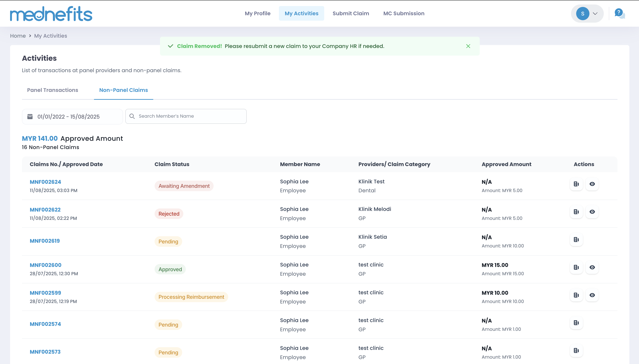Focus the Search Member's Name field
Image resolution: width=639 pixels, height=364 pixels.
pyautogui.click(x=186, y=116)
